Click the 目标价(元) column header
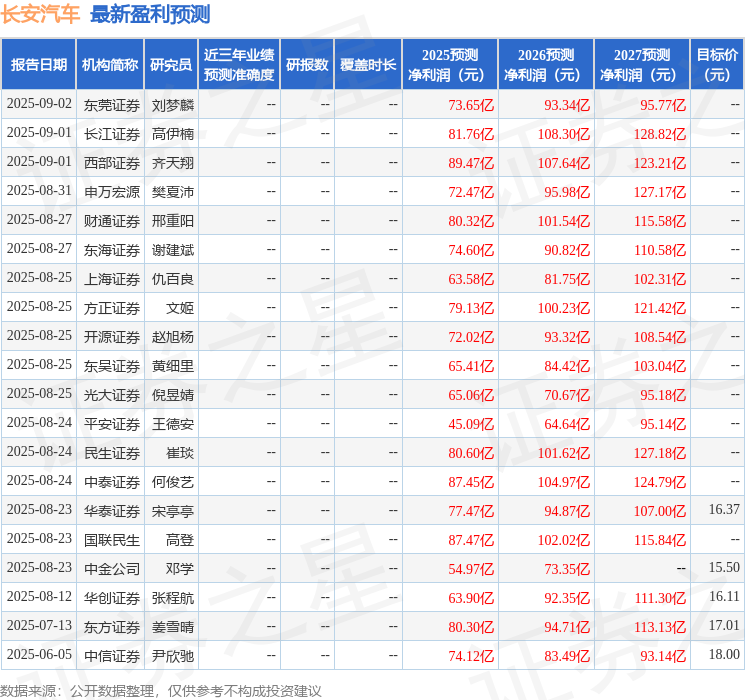This screenshot has width=745, height=700. click(716, 65)
